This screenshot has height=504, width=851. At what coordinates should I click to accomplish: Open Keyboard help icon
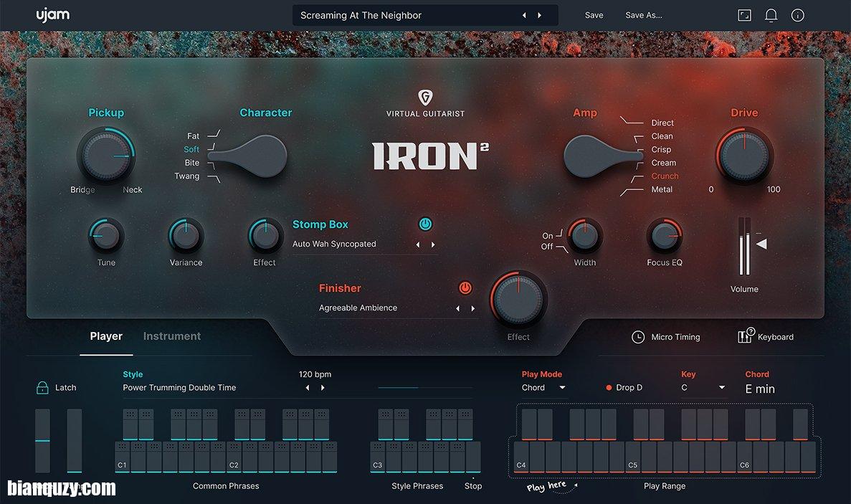coord(746,336)
